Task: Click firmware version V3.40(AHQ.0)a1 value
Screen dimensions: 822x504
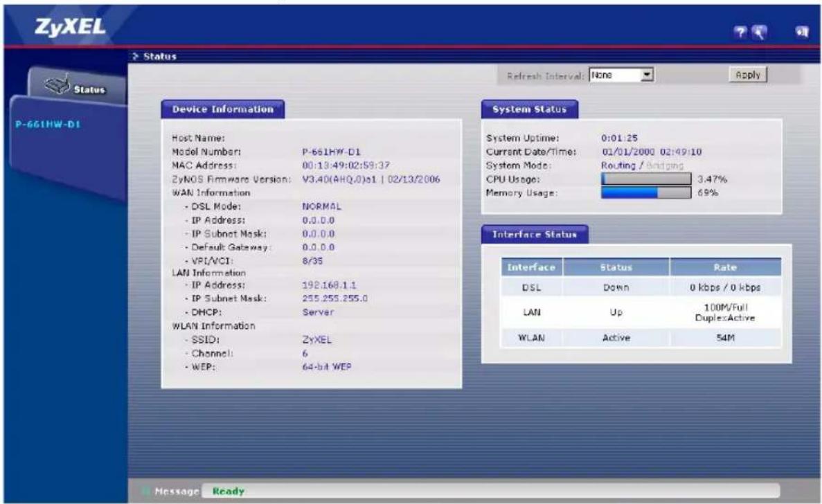Action: tap(371, 179)
